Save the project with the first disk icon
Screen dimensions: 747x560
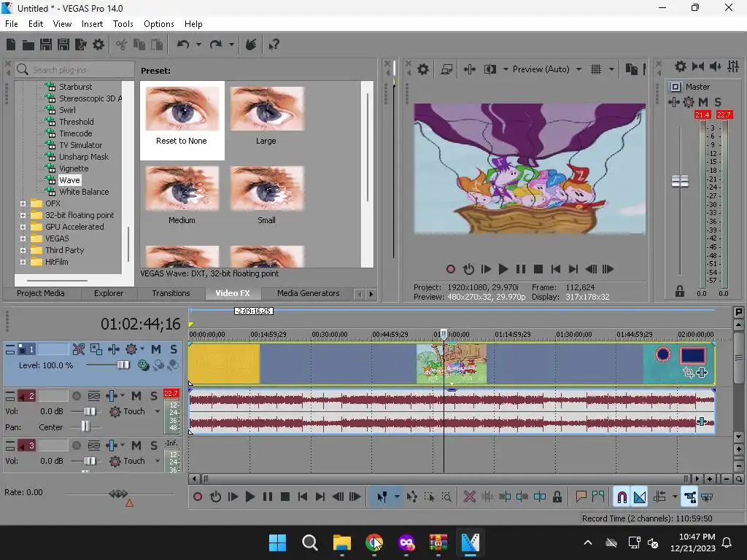pyautogui.click(x=46, y=44)
